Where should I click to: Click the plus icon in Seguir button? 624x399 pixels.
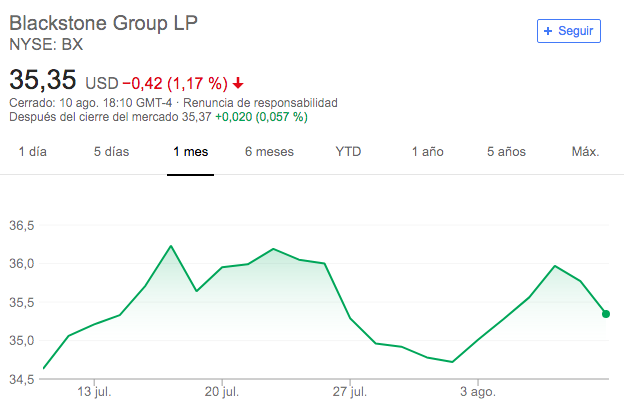[548, 31]
